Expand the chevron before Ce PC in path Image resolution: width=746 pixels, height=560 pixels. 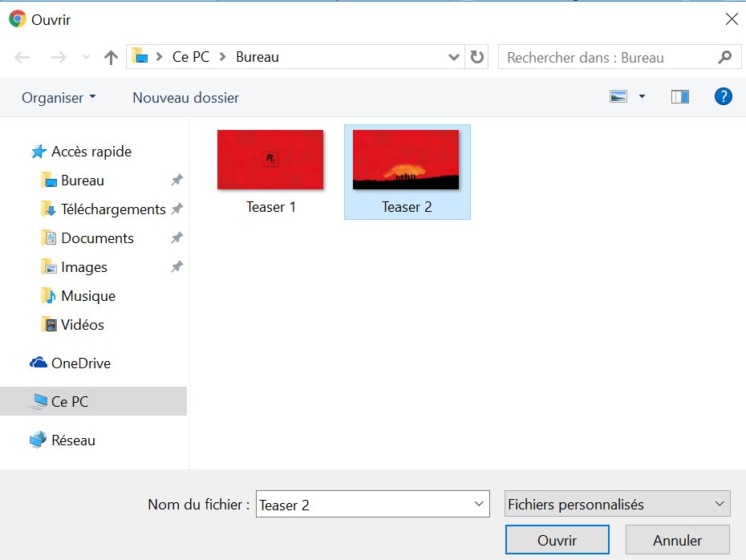pyautogui.click(x=160, y=57)
